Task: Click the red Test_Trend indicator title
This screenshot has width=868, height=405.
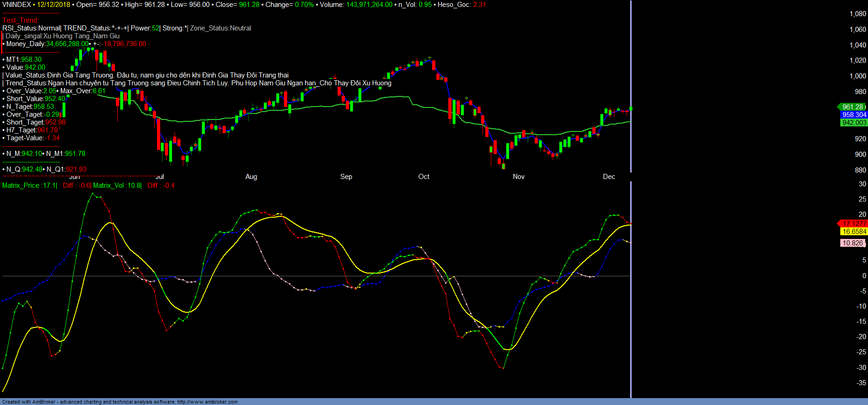Action: point(20,20)
